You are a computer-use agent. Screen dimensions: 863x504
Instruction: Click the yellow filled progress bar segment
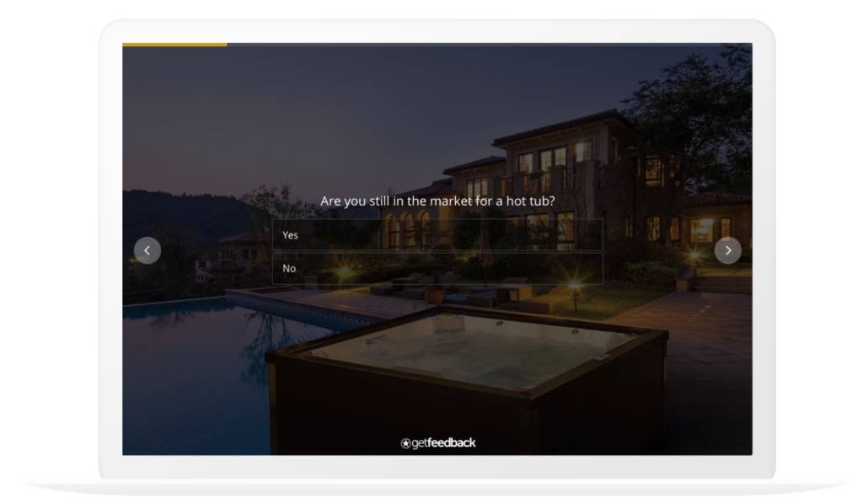[174, 45]
